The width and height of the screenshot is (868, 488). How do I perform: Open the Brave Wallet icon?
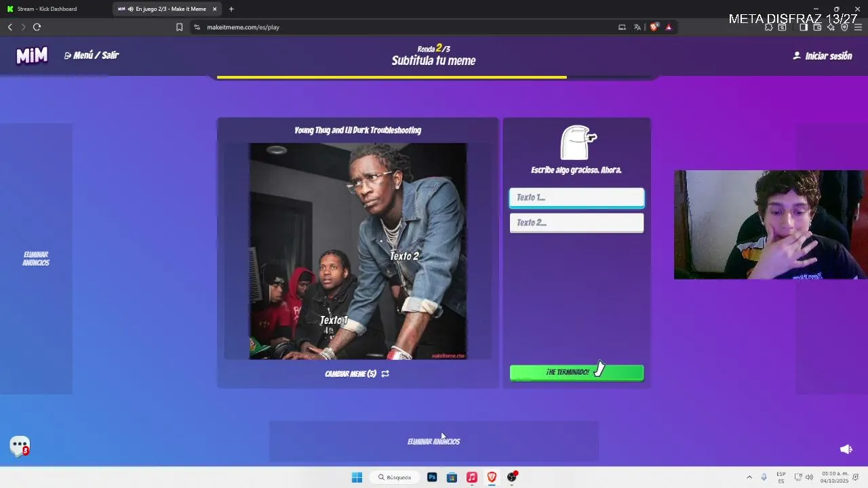coord(817,27)
